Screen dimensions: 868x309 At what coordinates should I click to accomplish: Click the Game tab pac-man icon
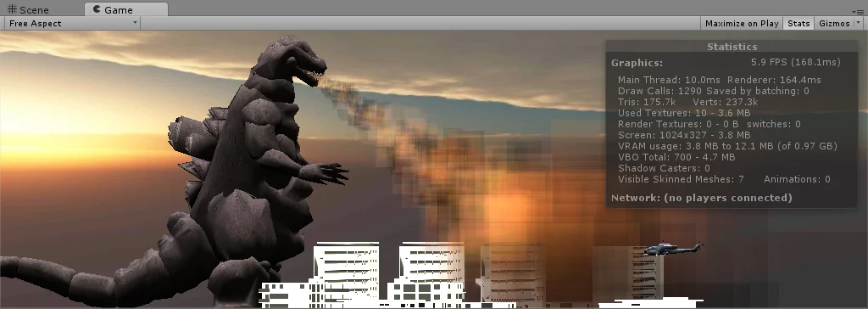pos(97,8)
